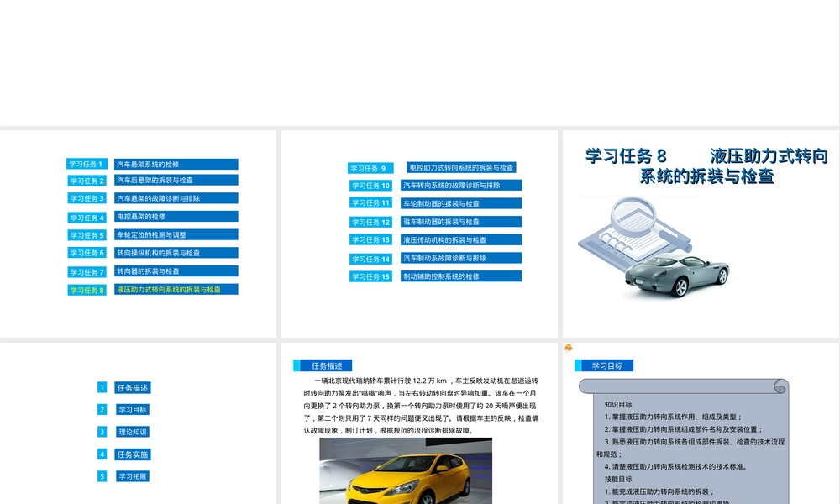840x504 pixels.
Task: Select the 车轮制动器的拆装与检查 bar
Action: click(x=460, y=203)
